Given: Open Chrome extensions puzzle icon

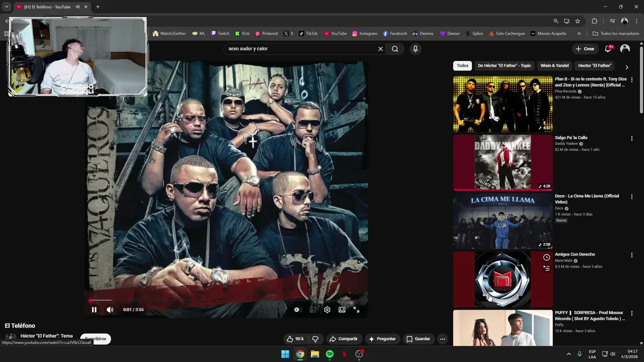Looking at the screenshot, I should [x=595, y=21].
